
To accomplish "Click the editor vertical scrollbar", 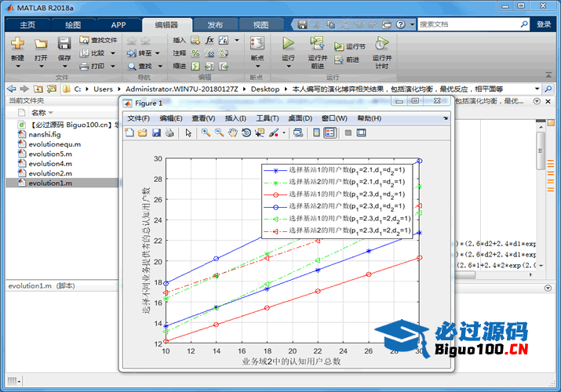I will point(541,150).
